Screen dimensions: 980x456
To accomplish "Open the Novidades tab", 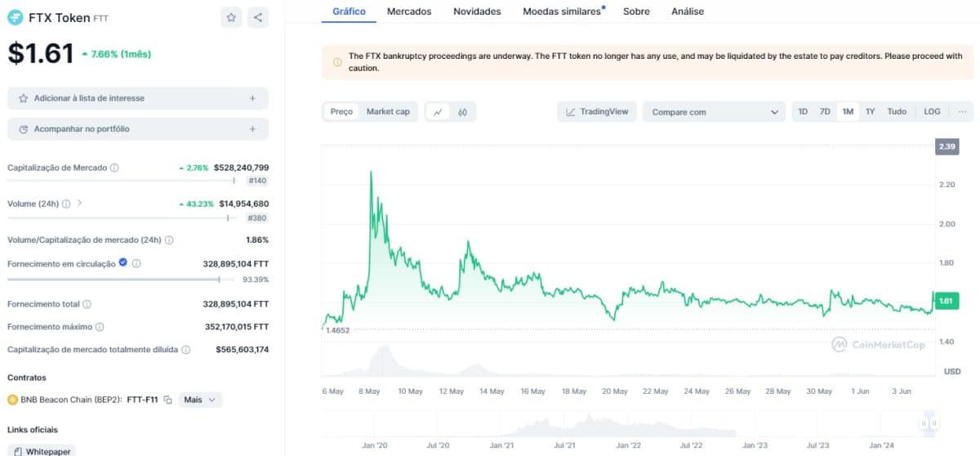I will click(x=478, y=11).
